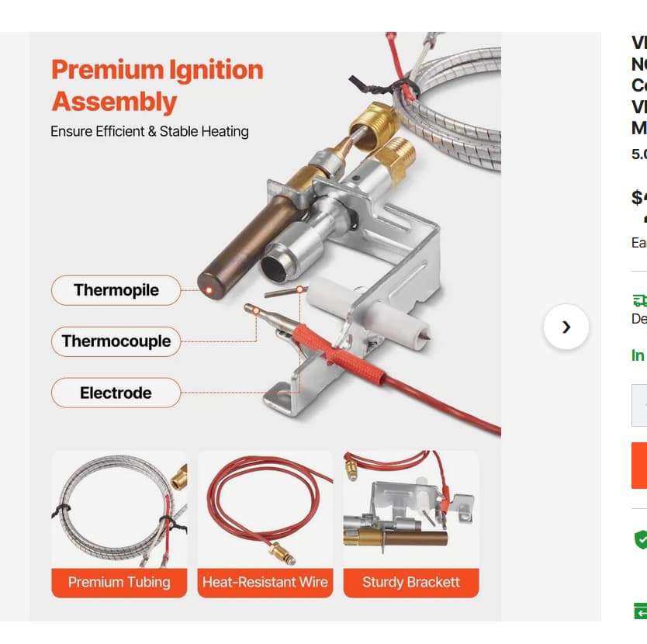Image resolution: width=647 pixels, height=644 pixels.
Task: Click the quantity input box
Action: point(640,405)
